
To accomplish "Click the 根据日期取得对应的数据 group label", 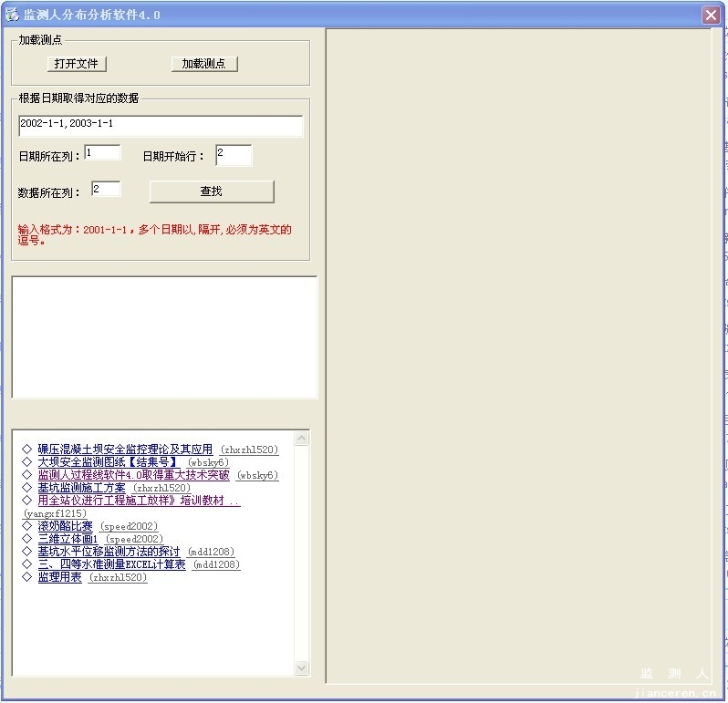I will pos(78,98).
